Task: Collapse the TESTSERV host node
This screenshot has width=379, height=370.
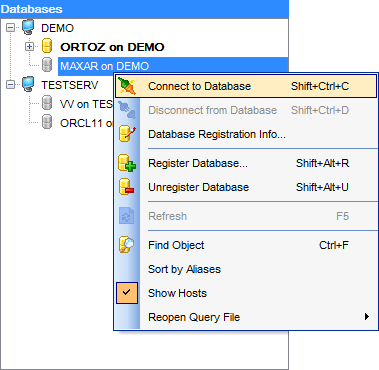Action: click(11, 85)
